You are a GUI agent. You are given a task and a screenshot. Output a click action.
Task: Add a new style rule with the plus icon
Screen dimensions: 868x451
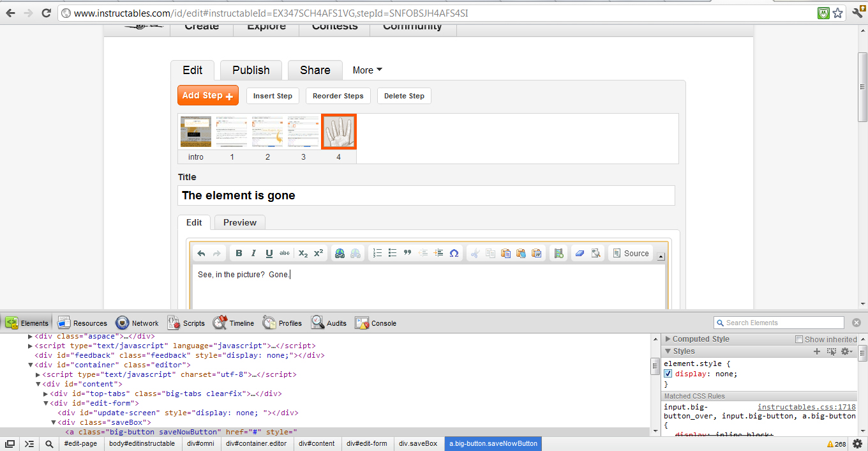coord(817,351)
